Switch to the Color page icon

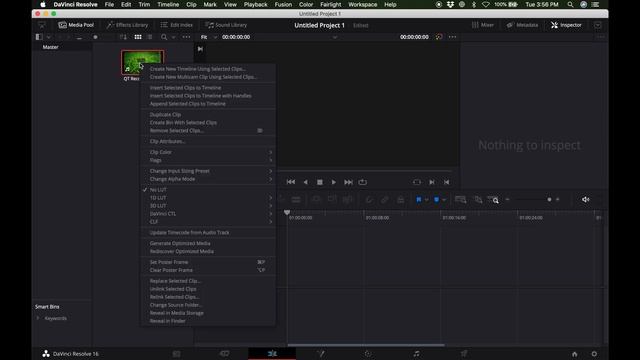point(368,353)
